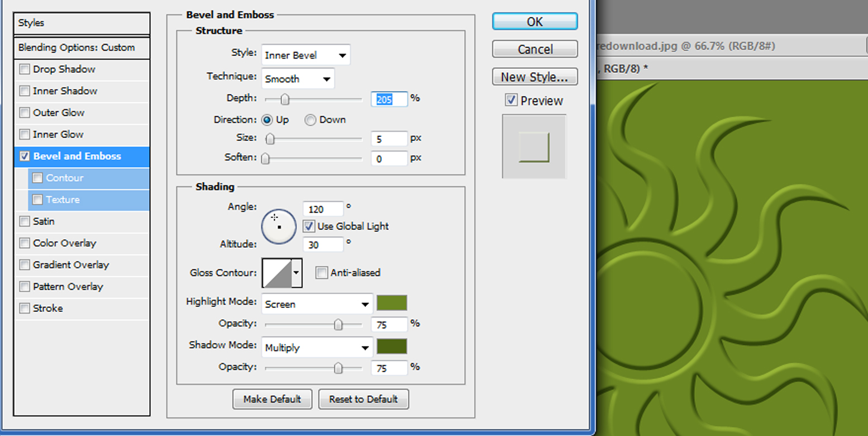The image size is (868, 436).
Task: Click the Highlight Opacity slider handle
Action: (338, 325)
